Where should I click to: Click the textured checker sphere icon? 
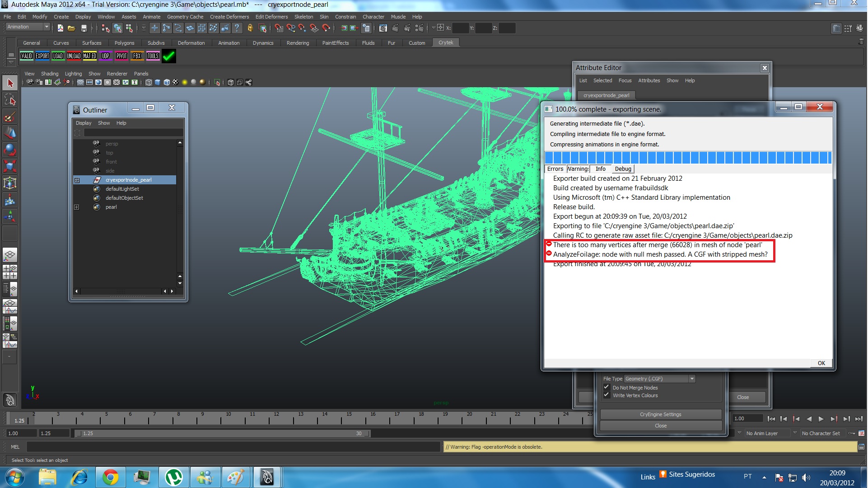point(175,82)
